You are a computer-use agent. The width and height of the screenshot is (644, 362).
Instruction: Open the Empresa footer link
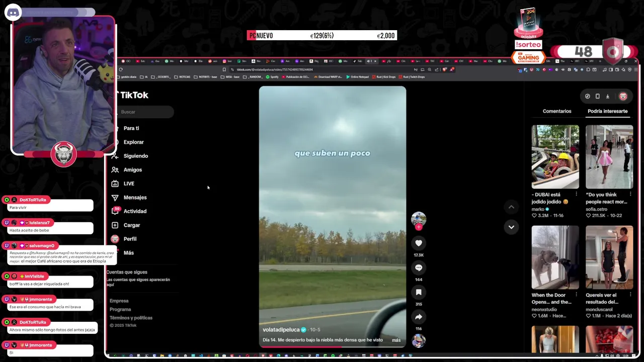tap(119, 301)
